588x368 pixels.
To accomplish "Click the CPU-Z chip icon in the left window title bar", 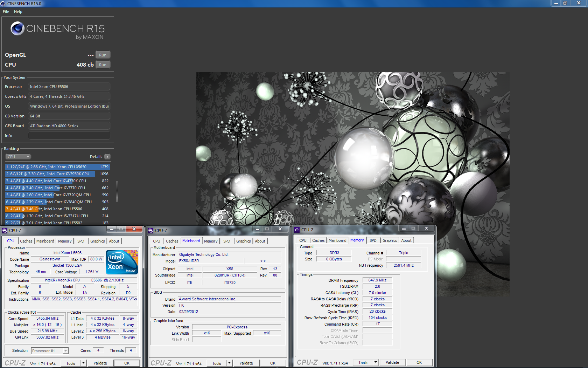I will pos(5,230).
